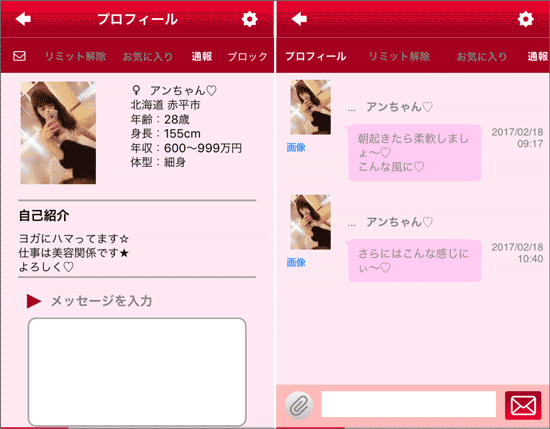Tap sender name above 10:40 message
The width and height of the screenshot is (550, 429).
(x=400, y=222)
